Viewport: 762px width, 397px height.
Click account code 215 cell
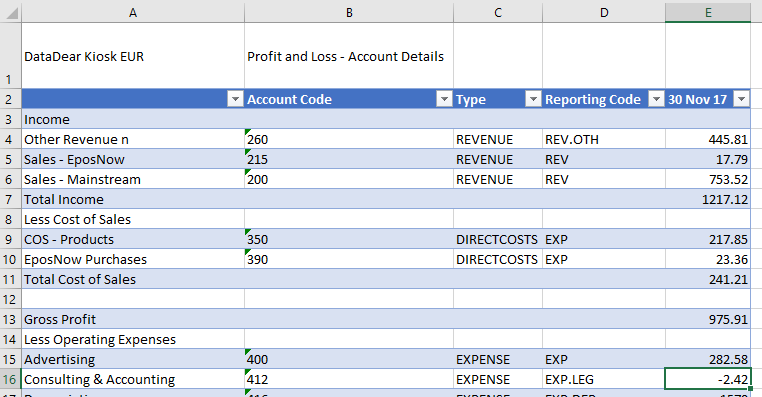coord(349,159)
